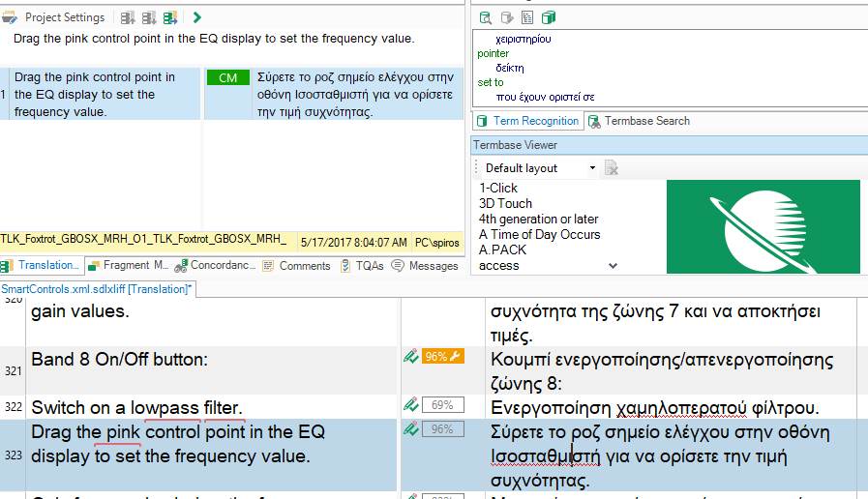The width and height of the screenshot is (868, 499).
Task: Click term translation 'δείκτη'
Action: pos(510,68)
